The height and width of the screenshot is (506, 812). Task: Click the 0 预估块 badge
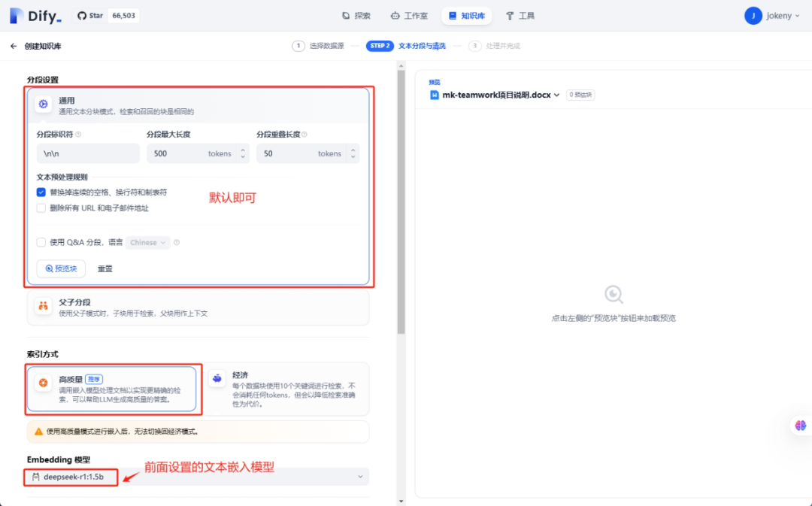(580, 95)
